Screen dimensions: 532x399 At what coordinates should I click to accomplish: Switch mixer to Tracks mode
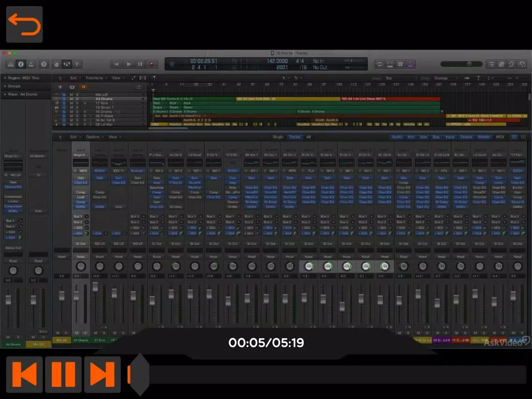coord(295,137)
